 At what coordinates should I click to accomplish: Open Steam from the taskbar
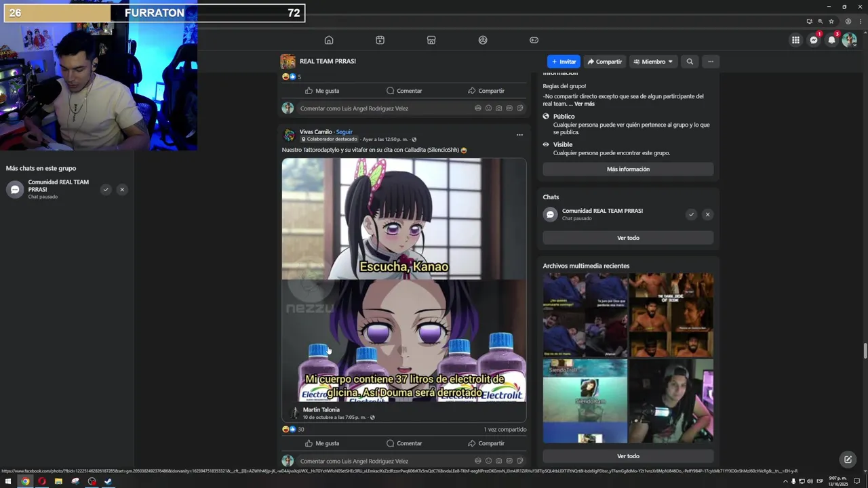coord(108,482)
